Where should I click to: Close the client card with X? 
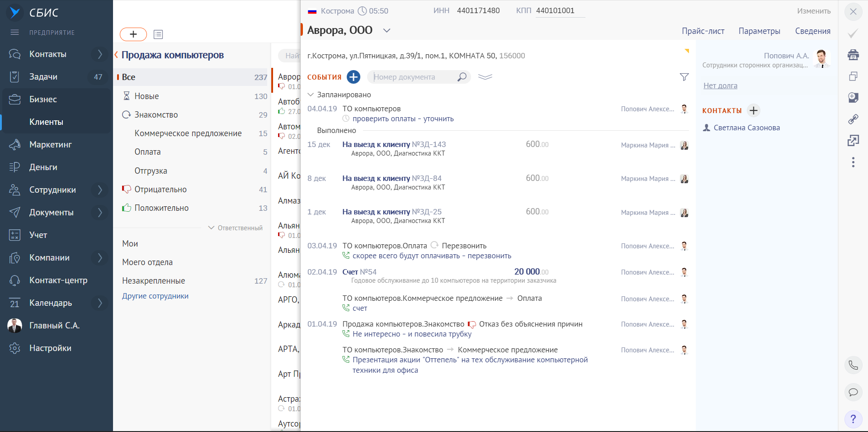point(853,12)
